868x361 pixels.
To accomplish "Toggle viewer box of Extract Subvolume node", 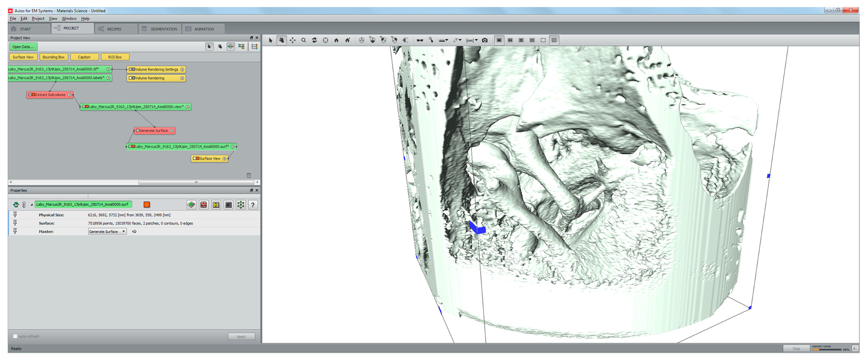I will pyautogui.click(x=33, y=95).
